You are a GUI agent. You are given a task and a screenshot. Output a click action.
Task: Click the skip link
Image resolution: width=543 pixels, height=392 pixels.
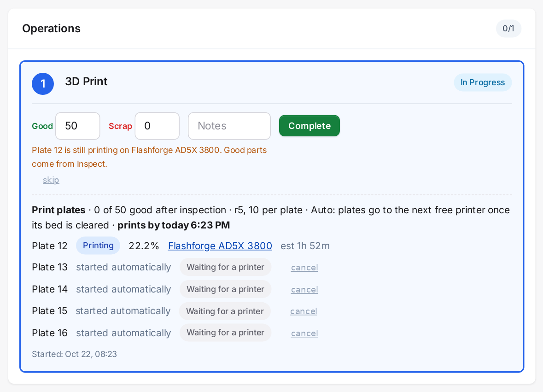pyautogui.click(x=51, y=180)
